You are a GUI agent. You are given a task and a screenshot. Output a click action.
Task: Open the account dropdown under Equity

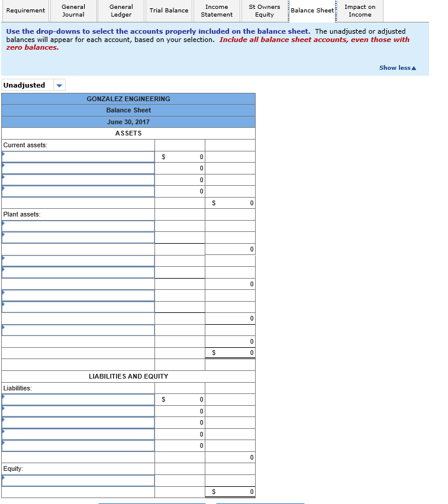(x=78, y=480)
